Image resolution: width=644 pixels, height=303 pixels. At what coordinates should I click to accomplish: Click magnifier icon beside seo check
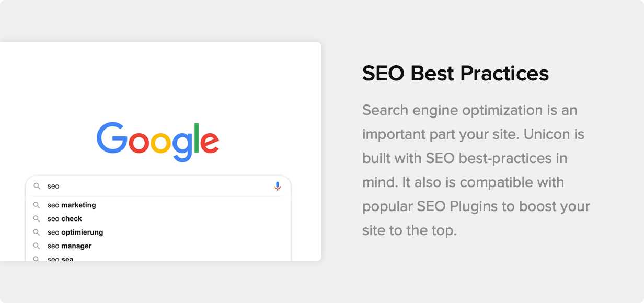37,219
